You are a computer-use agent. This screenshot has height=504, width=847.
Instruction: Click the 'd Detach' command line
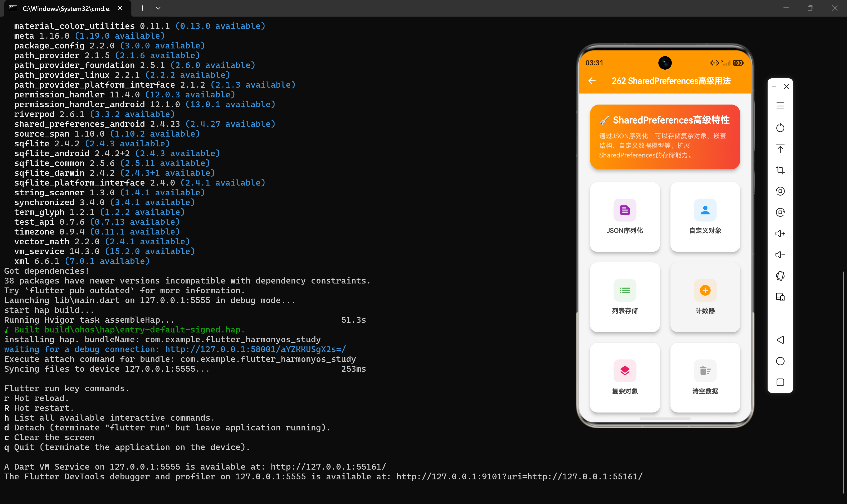[167, 427]
